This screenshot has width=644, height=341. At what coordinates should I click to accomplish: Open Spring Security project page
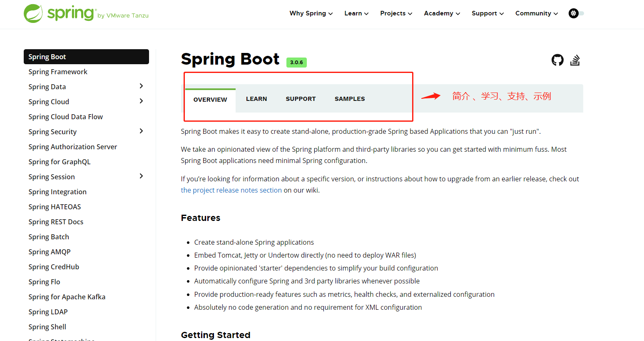point(52,132)
